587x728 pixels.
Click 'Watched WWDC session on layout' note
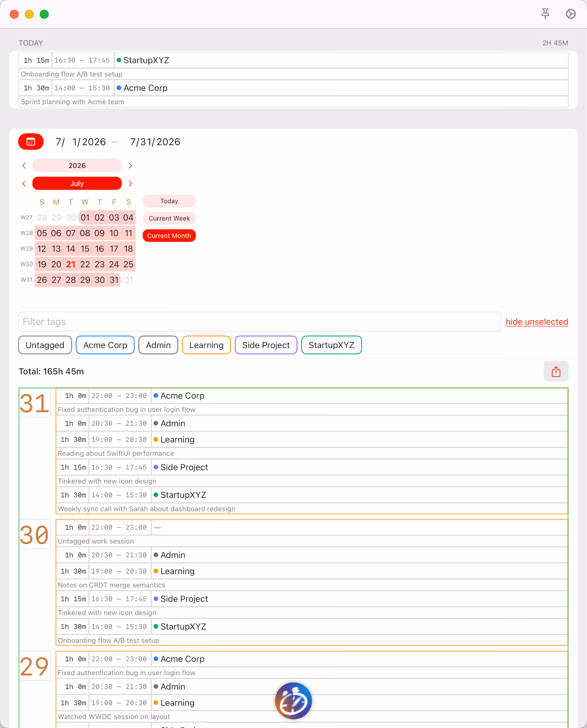(x=114, y=717)
